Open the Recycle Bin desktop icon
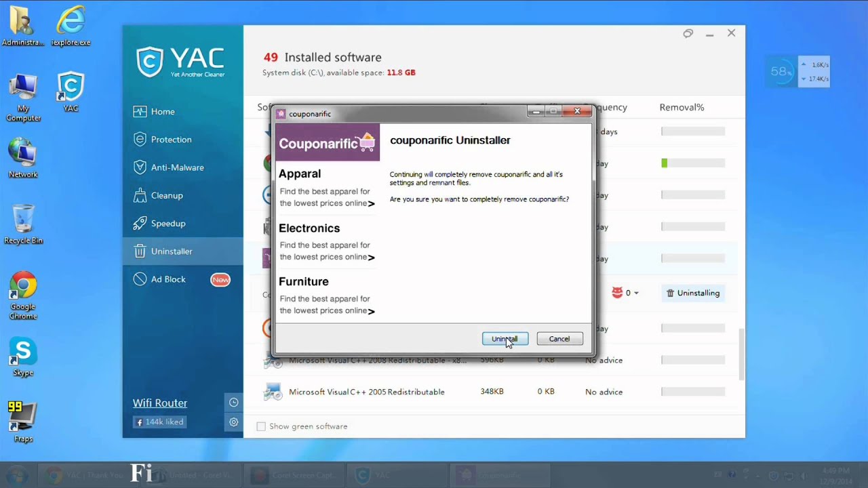The width and height of the screenshot is (868, 488). (x=23, y=224)
